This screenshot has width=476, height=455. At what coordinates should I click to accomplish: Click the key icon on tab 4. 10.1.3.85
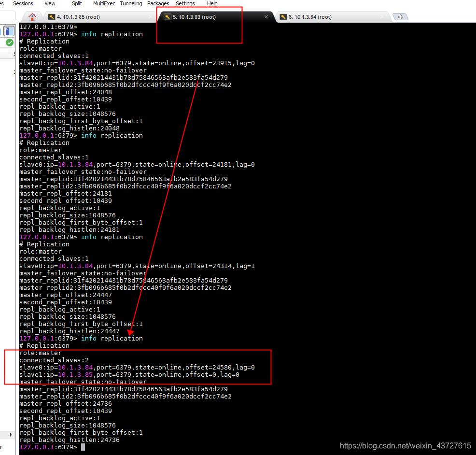[x=52, y=17]
